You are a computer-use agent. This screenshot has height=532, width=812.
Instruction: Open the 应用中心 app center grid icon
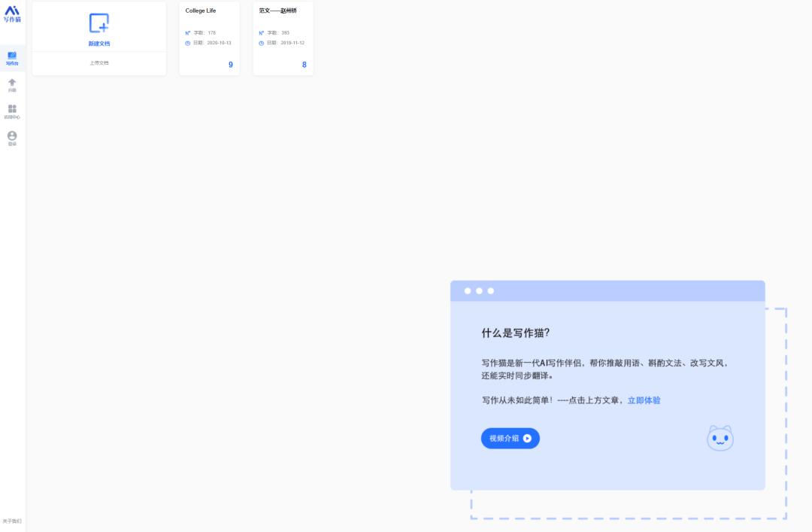(x=12, y=108)
